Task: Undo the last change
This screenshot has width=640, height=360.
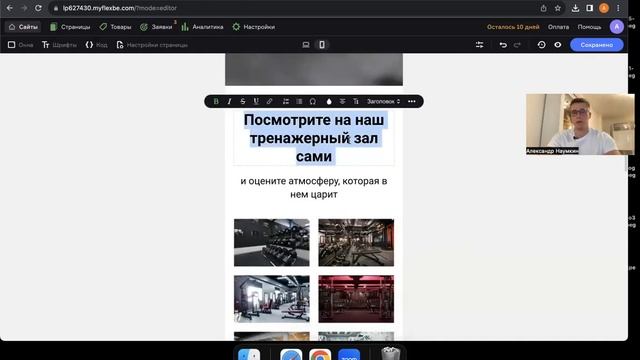Action: pos(503,45)
